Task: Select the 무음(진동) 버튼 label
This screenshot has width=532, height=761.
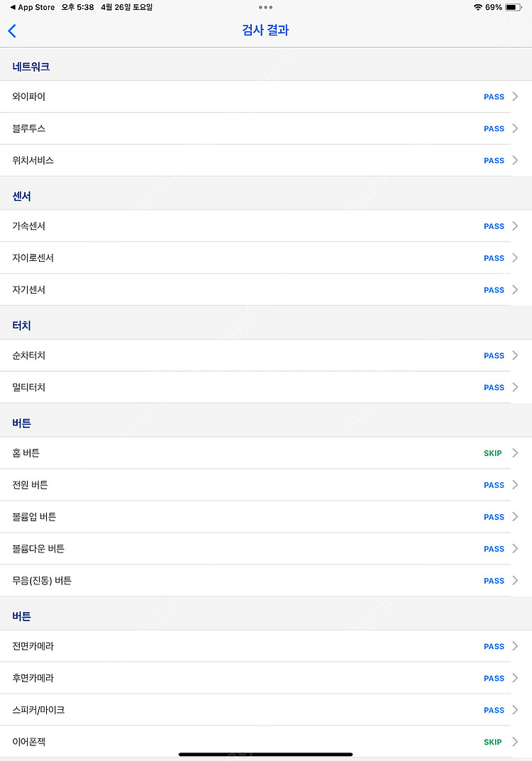Action: tap(42, 580)
